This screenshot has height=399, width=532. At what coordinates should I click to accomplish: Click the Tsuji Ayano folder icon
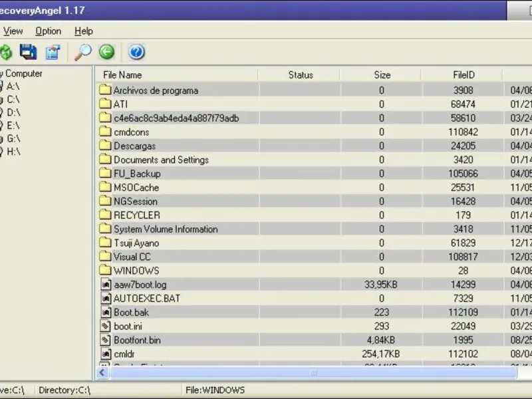click(x=105, y=243)
